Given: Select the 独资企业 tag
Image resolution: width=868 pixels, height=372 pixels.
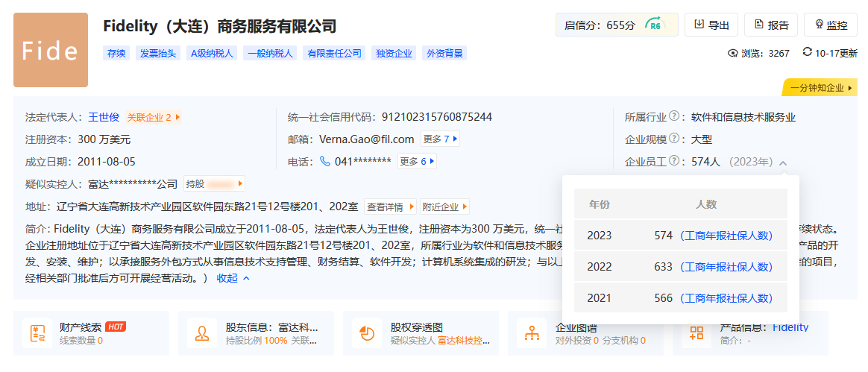Looking at the screenshot, I should point(394,54).
